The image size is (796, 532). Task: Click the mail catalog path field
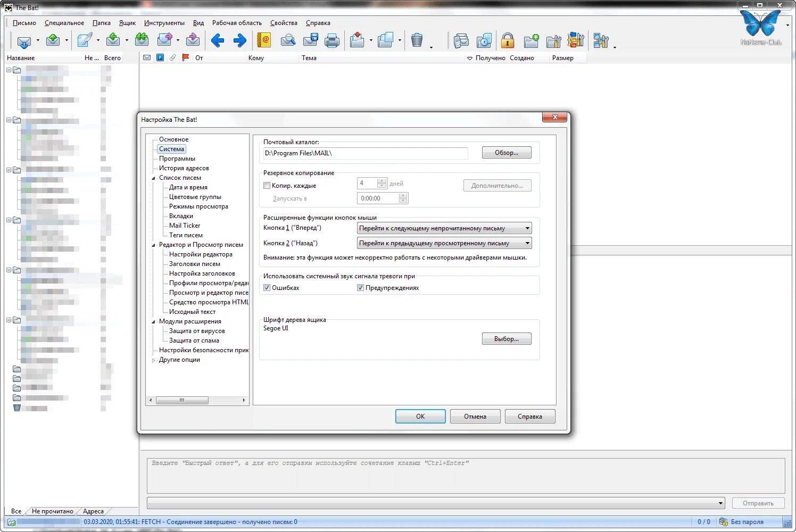[x=366, y=153]
